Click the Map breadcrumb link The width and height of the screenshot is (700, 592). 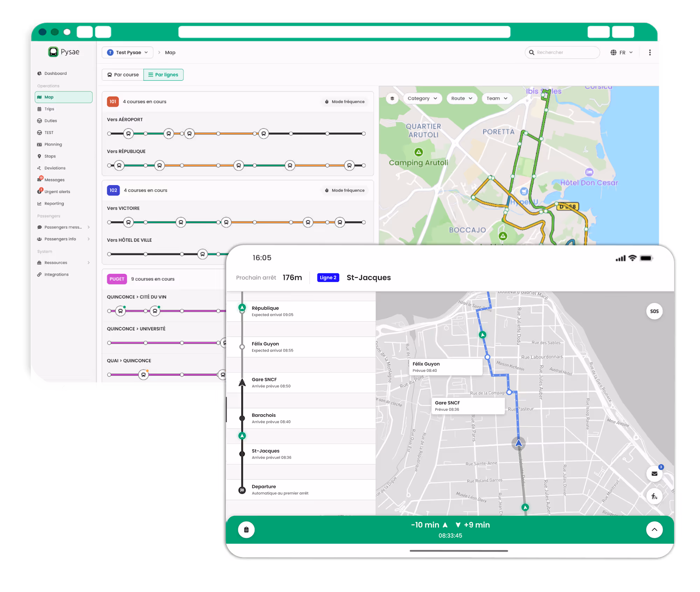pos(170,52)
